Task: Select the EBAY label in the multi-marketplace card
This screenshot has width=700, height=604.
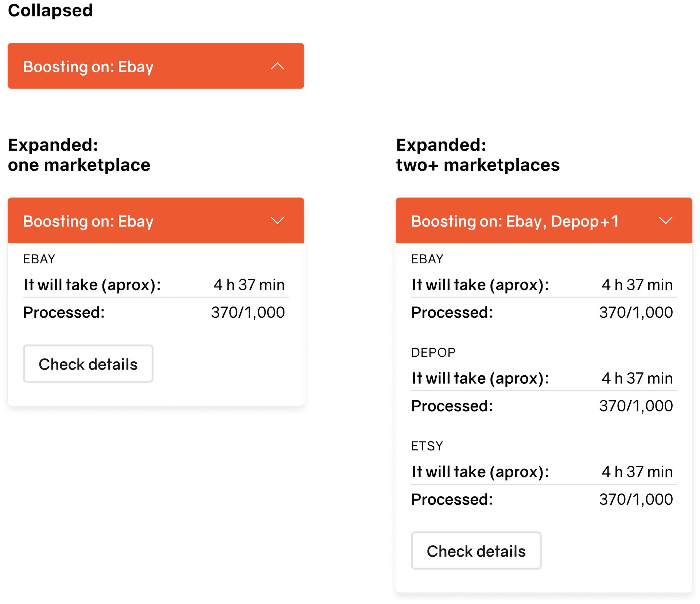Action: pos(427,259)
